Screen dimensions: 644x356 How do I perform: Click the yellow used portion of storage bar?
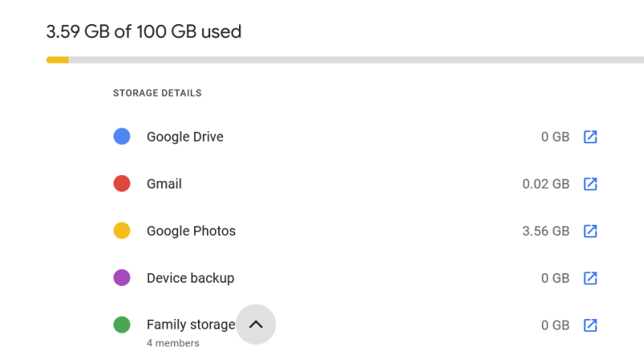pos(57,60)
